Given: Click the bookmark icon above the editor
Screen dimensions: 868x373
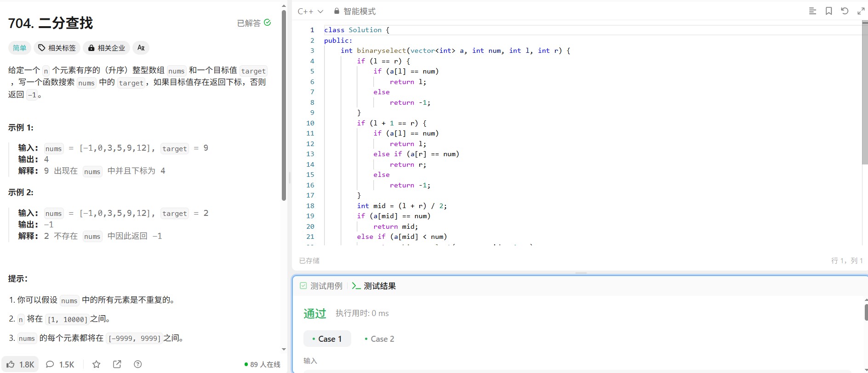Looking at the screenshot, I should [828, 11].
